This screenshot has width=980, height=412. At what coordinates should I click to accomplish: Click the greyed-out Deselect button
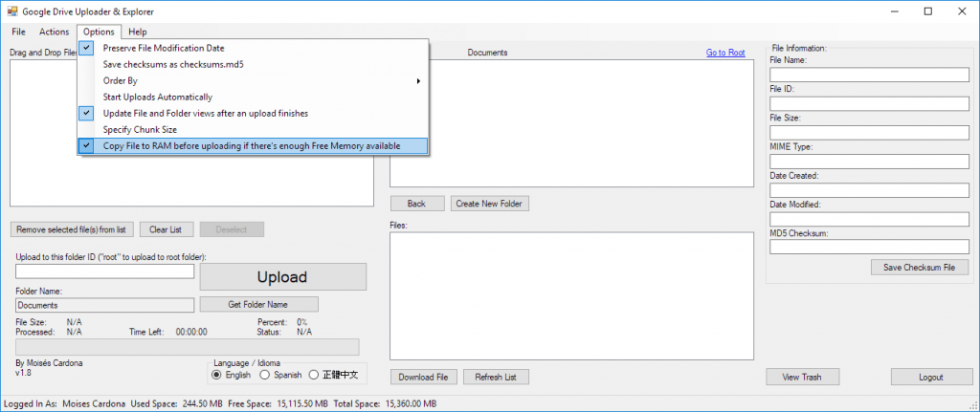click(232, 229)
